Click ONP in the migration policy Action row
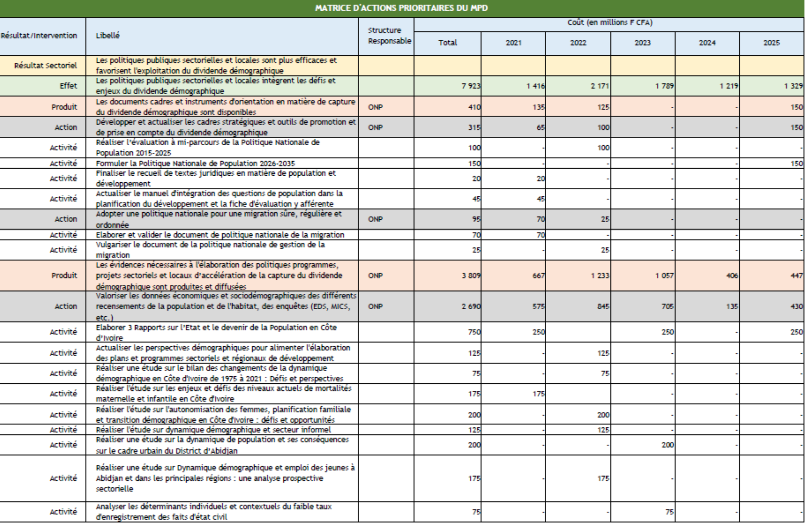The height and width of the screenshot is (529, 812). (375, 219)
